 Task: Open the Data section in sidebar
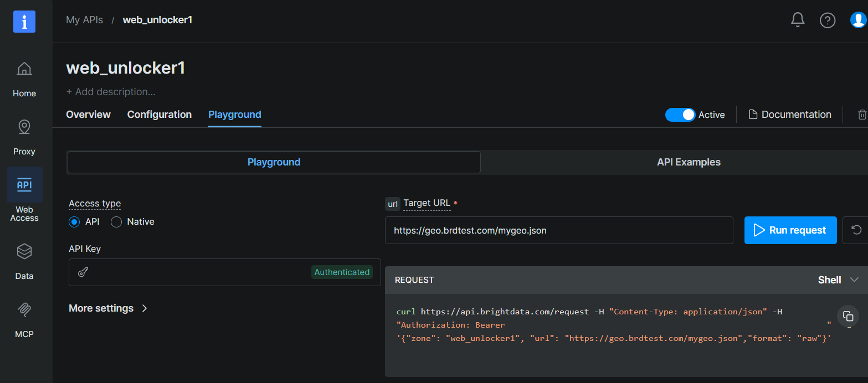coord(24,260)
